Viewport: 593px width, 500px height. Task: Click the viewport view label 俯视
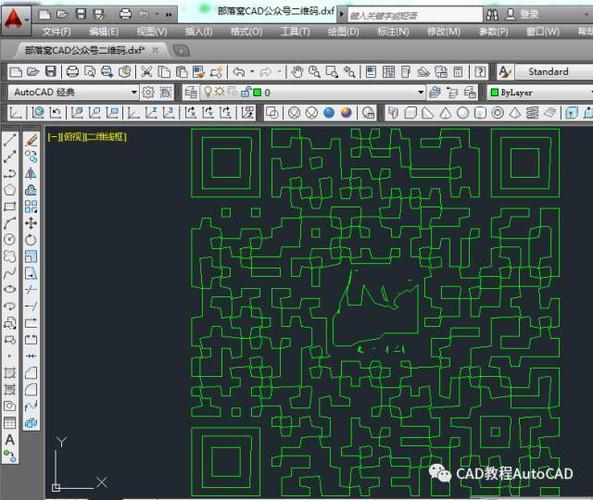point(73,137)
